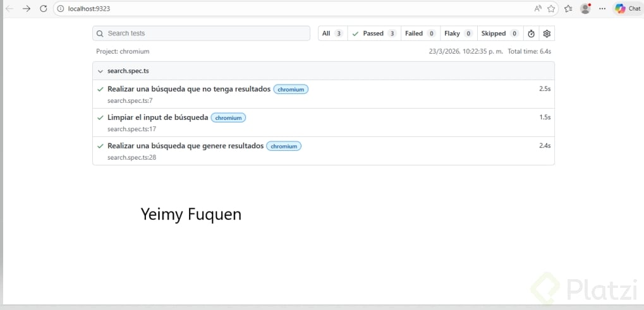Reload the page with the refresh icon
Screen dimensions: 644x310
pyautogui.click(x=43, y=9)
